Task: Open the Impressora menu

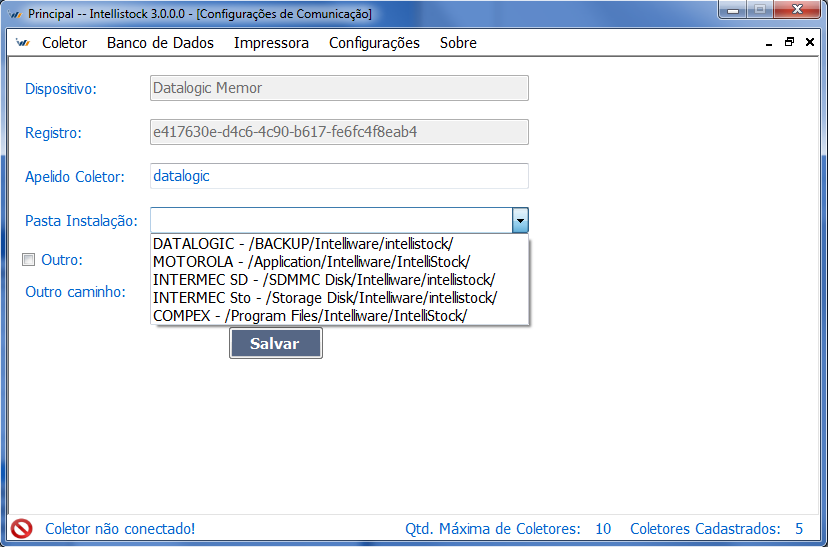Action: coord(271,43)
